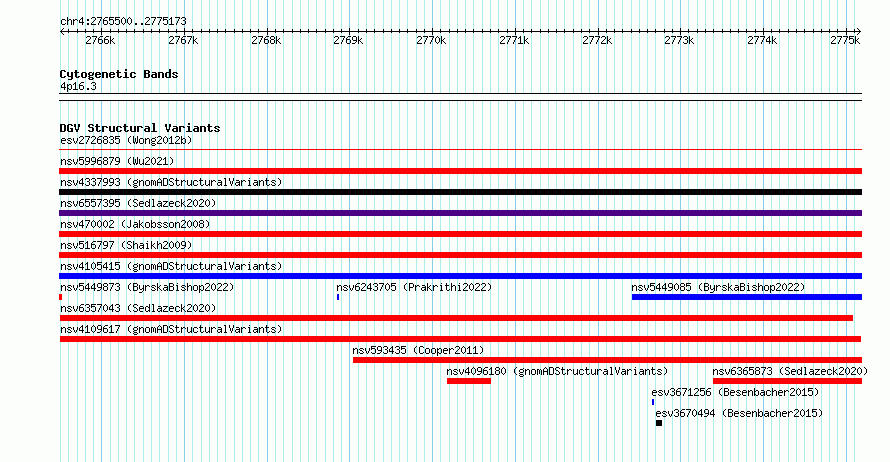Open the nsv4337993 (gnomADStructuralVariants) label
Viewport: 890px width, 462px height.
click(x=171, y=182)
